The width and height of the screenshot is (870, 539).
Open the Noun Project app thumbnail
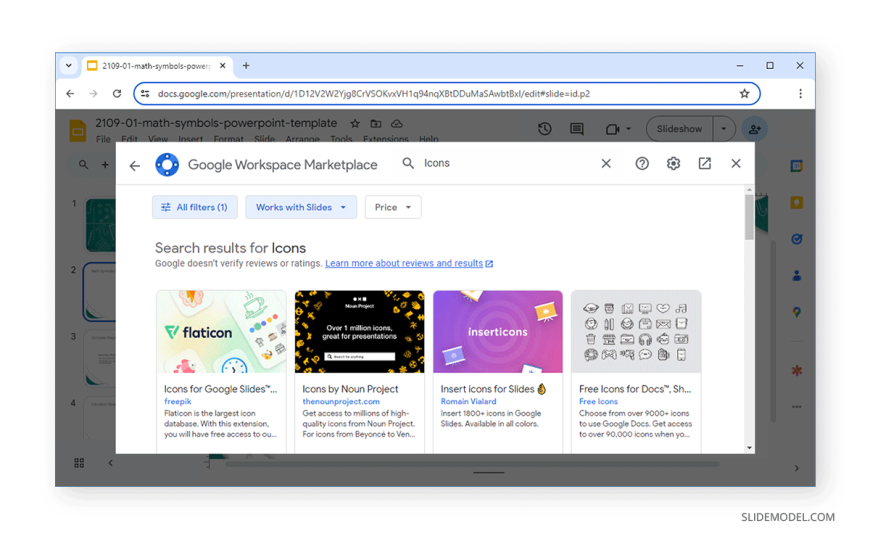tap(360, 331)
